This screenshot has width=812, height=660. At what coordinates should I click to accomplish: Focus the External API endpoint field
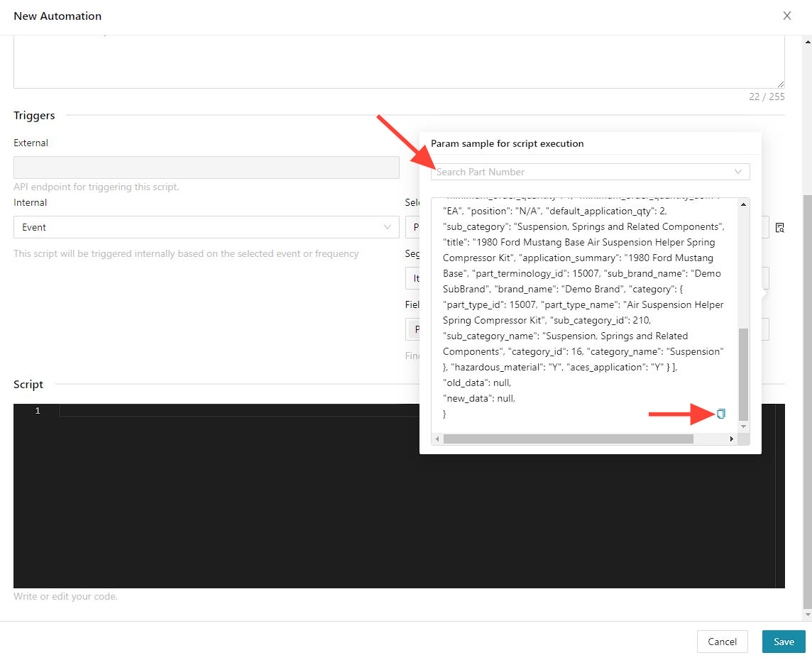(x=206, y=167)
